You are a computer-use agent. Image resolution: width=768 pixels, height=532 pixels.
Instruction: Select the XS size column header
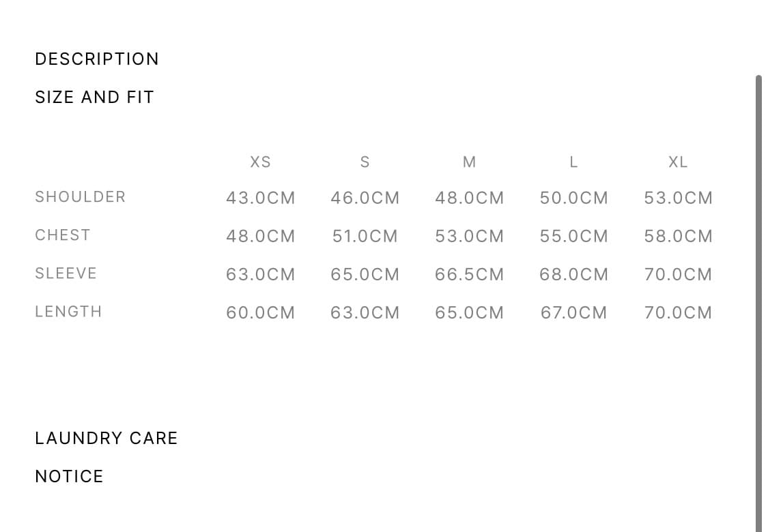pyautogui.click(x=260, y=162)
